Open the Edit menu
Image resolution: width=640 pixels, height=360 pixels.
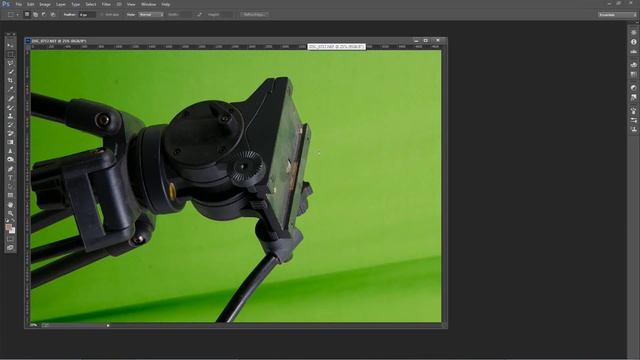tap(31, 4)
